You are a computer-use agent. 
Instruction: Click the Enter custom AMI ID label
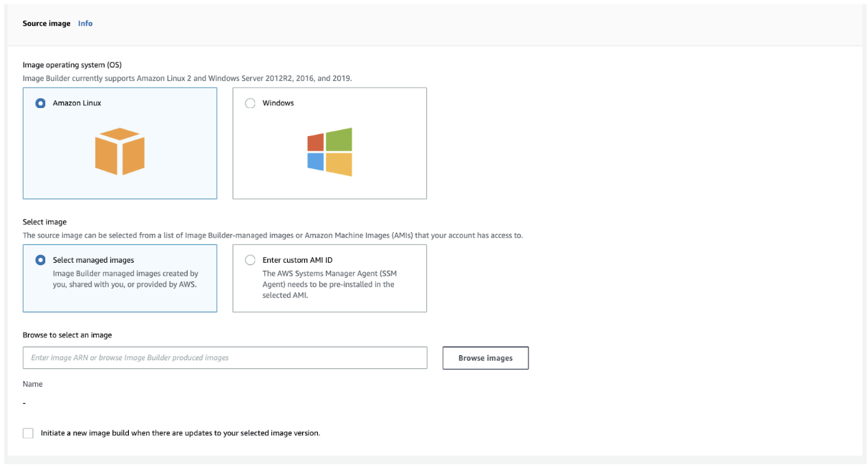click(297, 260)
